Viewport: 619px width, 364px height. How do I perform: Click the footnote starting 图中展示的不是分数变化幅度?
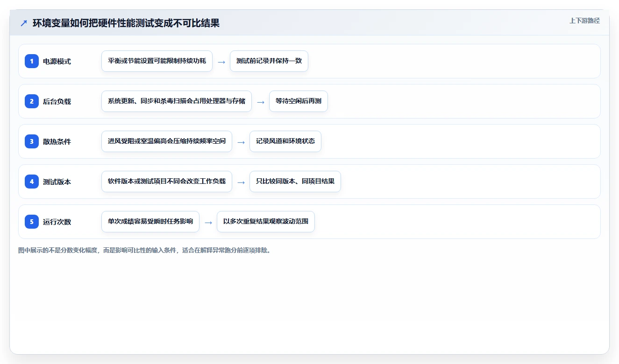144,251
